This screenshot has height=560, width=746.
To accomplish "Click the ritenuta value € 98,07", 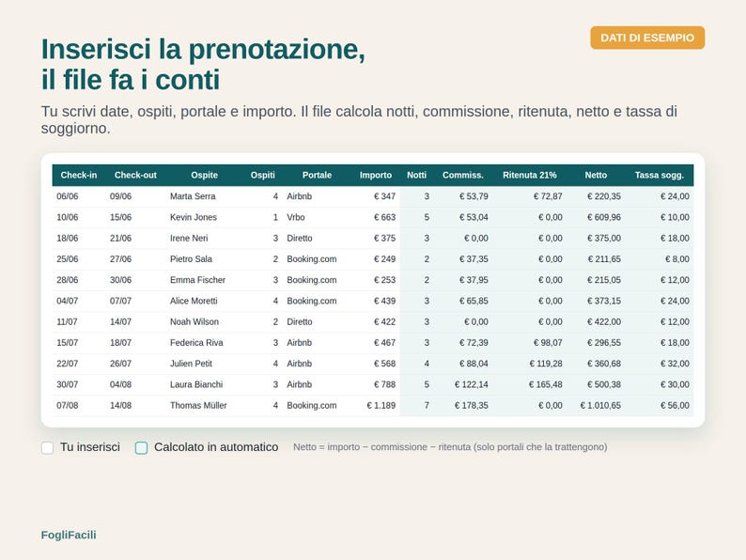I will [x=548, y=343].
